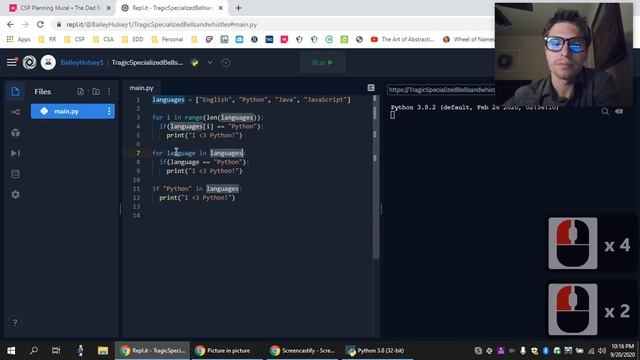The width and height of the screenshot is (640, 360).
Task: Click the Repl.it spiral logo
Action: 29,62
